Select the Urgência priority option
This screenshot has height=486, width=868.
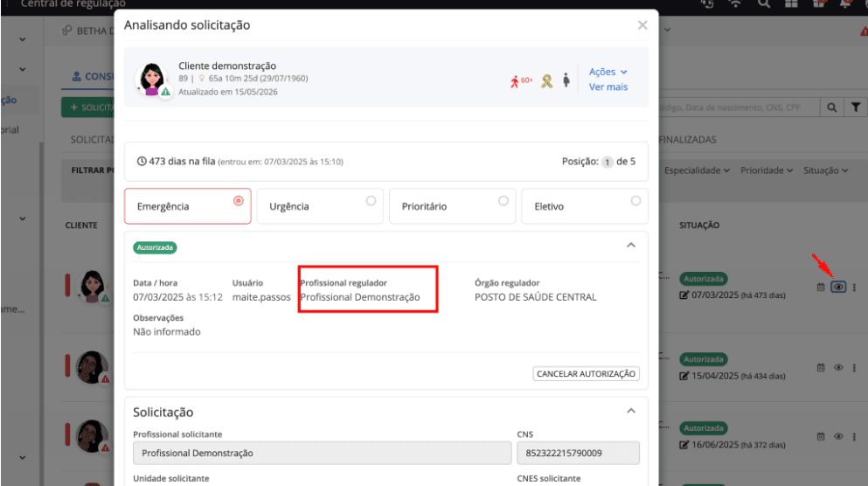point(320,206)
